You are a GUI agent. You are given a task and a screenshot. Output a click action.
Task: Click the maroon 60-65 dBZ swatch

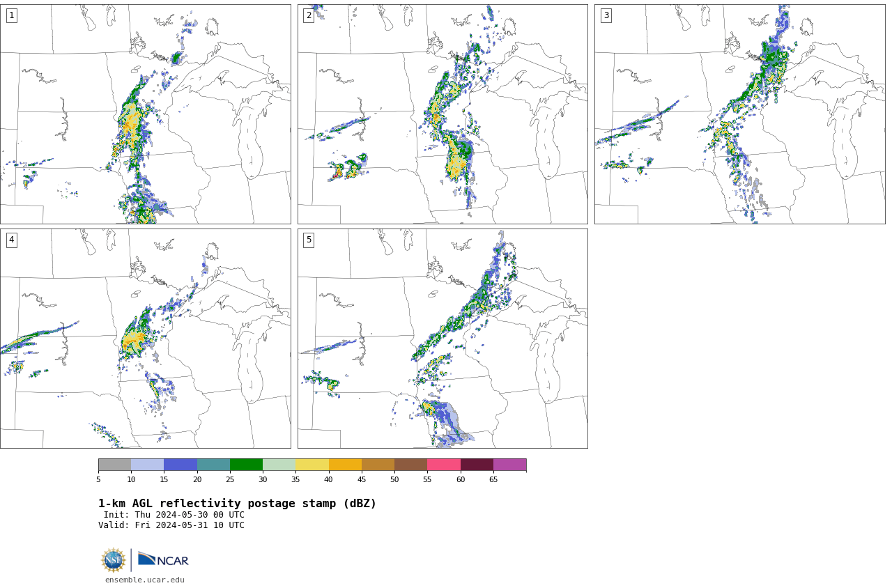pyautogui.click(x=477, y=465)
